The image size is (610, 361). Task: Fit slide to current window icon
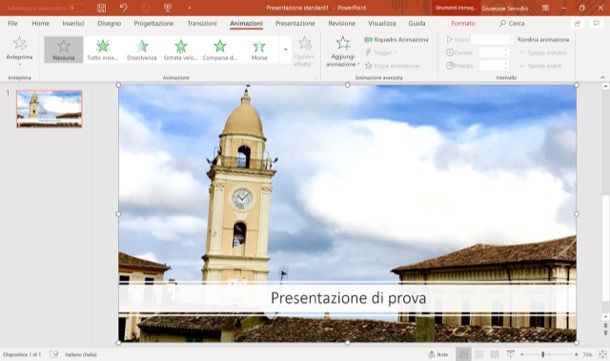click(x=603, y=354)
